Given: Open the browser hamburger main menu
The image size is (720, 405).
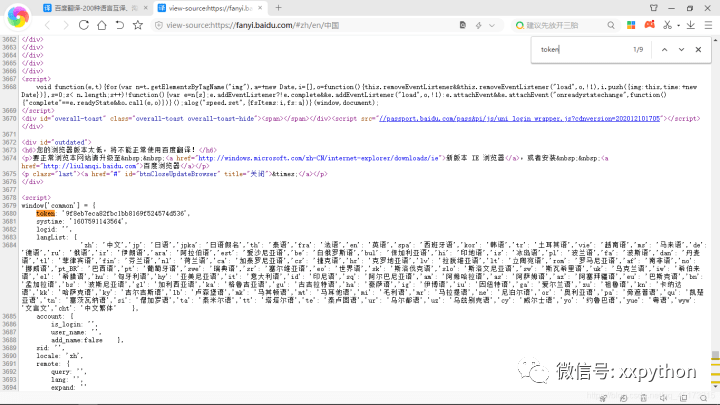Looking at the screenshot, I should point(709,25).
